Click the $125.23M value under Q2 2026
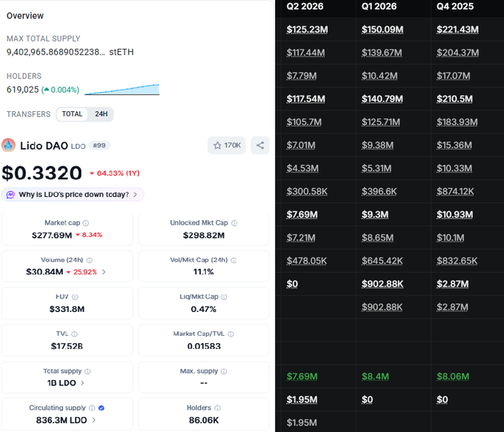This screenshot has height=432, width=504. click(x=308, y=30)
